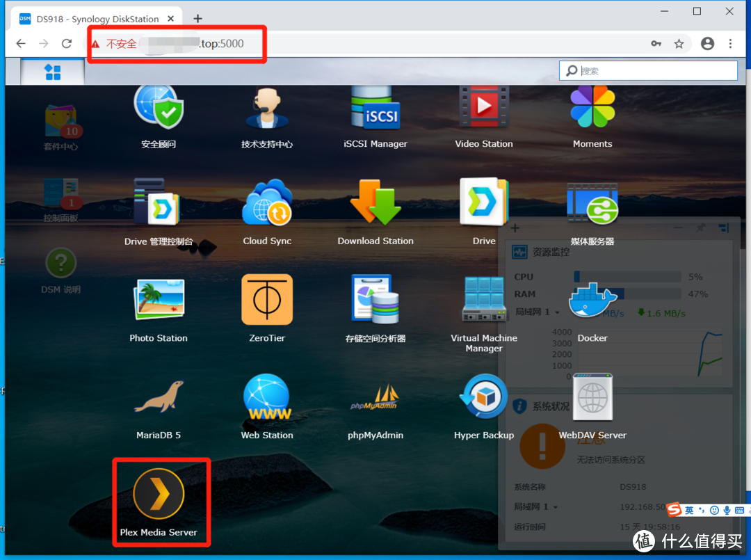Click the 资源监控 widget title

pos(551,252)
